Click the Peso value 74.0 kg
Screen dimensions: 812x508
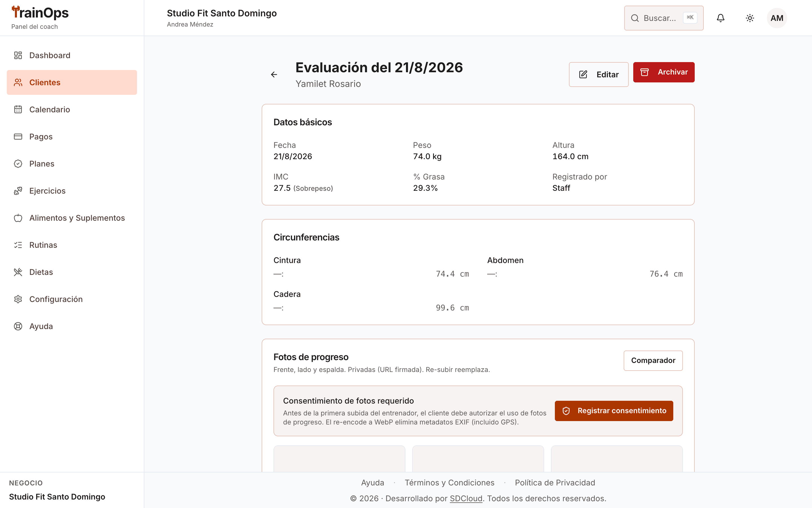point(427,157)
